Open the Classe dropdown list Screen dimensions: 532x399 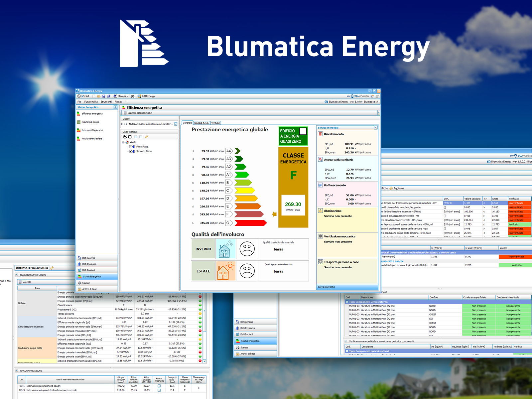(176, 124)
